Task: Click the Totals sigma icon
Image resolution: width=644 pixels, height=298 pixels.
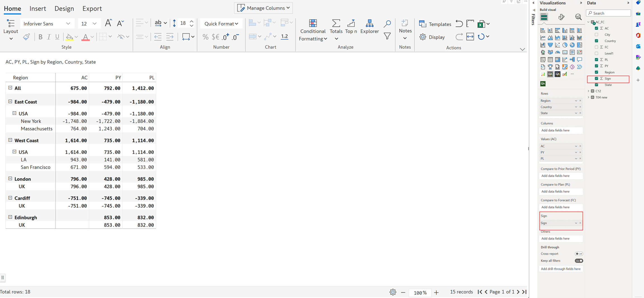Action: point(336,24)
